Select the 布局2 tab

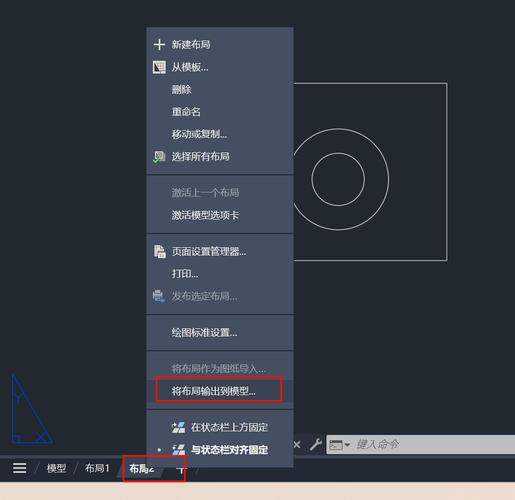pyautogui.click(x=142, y=469)
